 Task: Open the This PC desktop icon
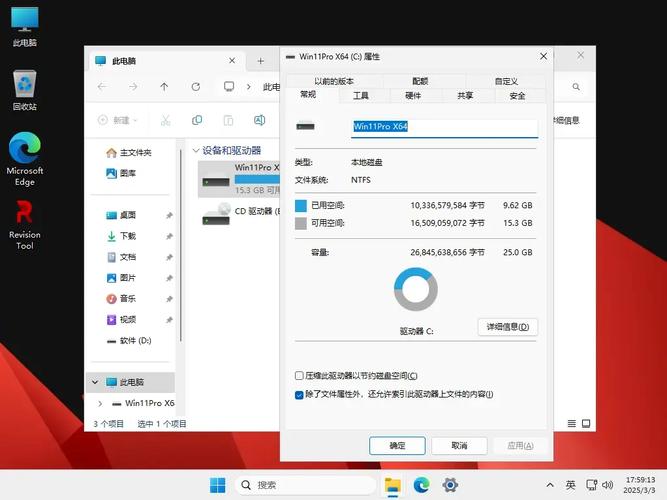click(25, 26)
